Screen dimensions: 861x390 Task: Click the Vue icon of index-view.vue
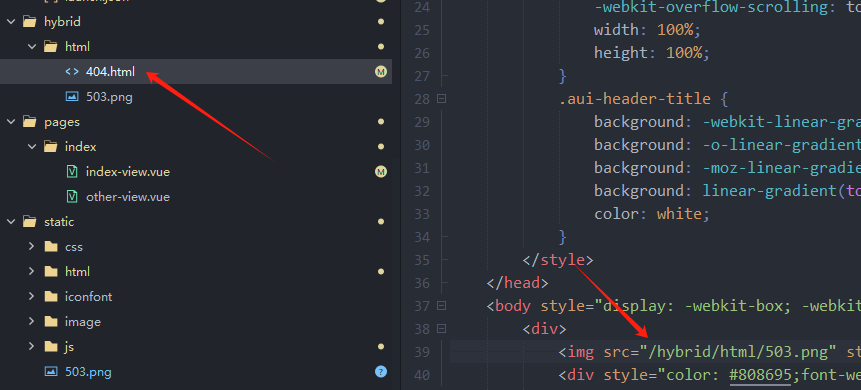72,172
